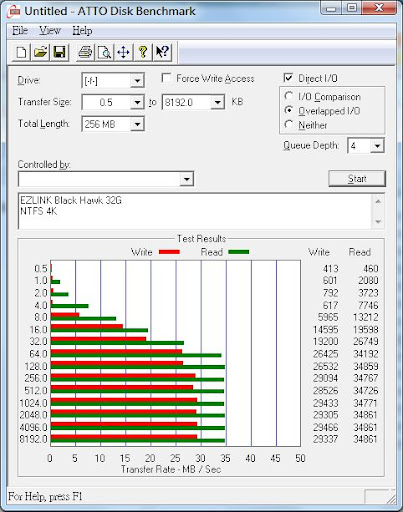Select the Neither radio button

click(x=289, y=125)
